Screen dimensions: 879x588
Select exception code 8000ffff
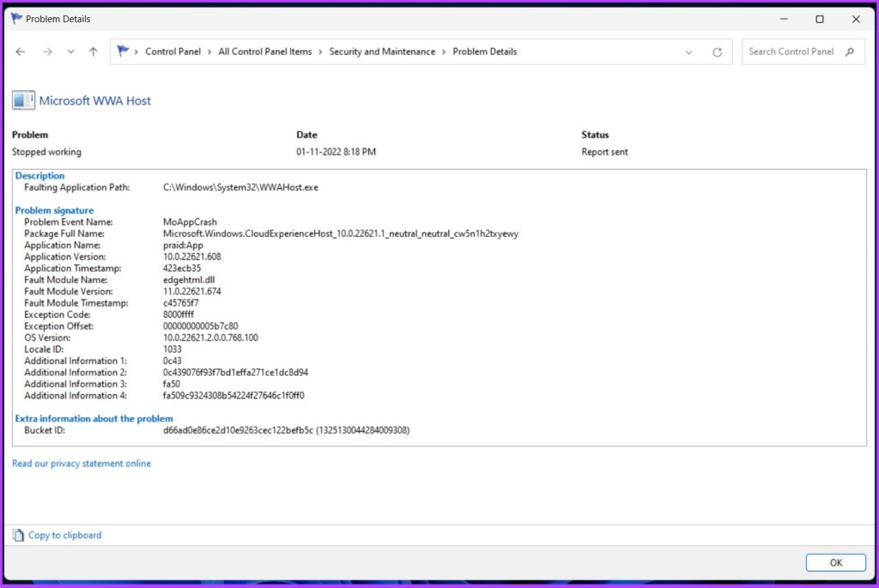pyautogui.click(x=179, y=314)
